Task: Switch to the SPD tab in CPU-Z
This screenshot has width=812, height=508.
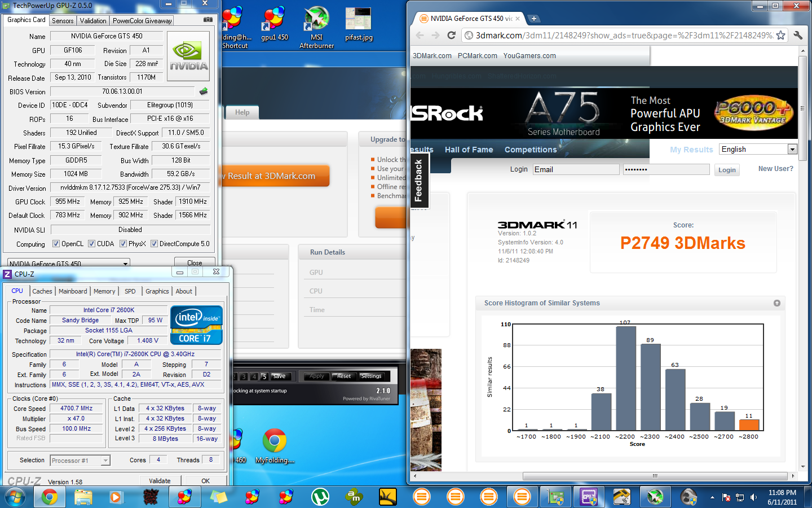Action: coord(130,291)
